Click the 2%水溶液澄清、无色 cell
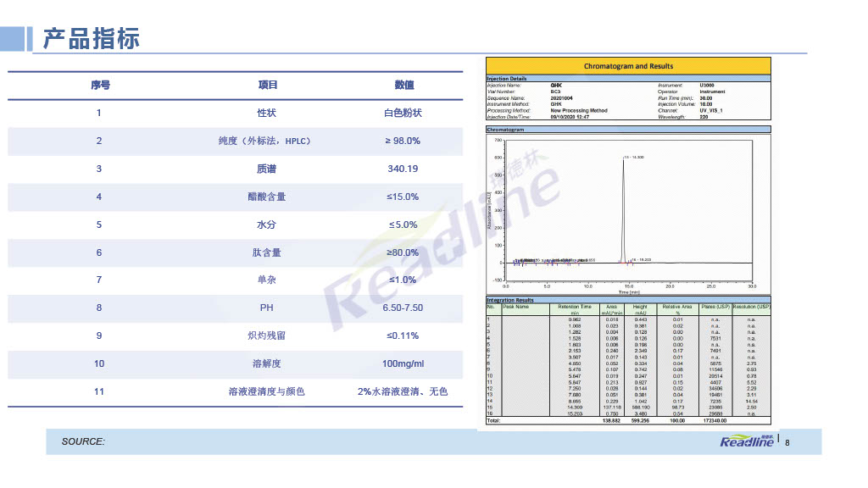The width and height of the screenshot is (868, 488). 403,392
